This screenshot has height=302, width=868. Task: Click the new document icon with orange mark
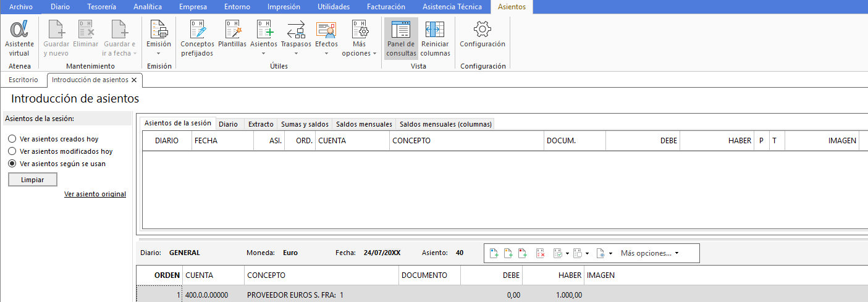[509, 253]
